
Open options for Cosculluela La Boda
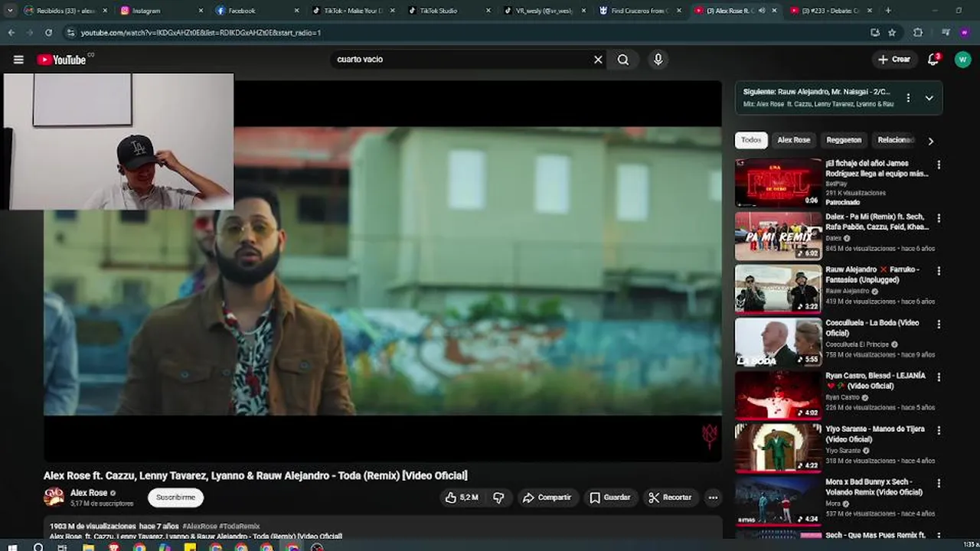(x=939, y=324)
